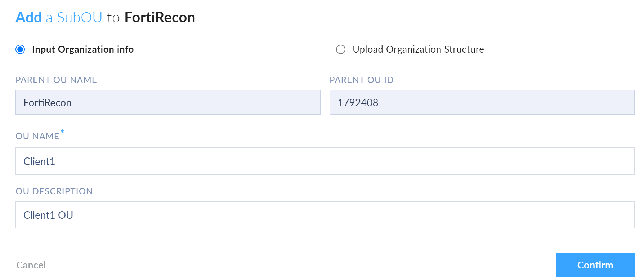
Task: Click the 'SubOU' word in the heading
Action: [x=80, y=18]
